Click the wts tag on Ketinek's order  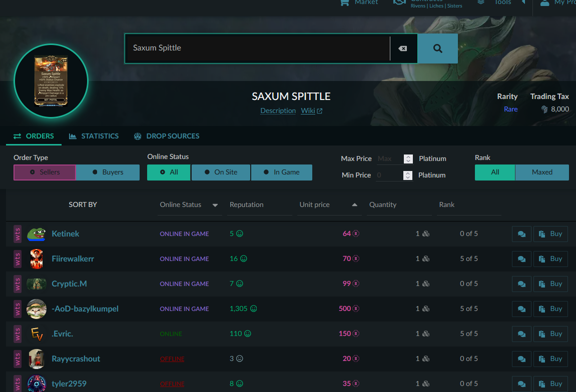click(x=18, y=234)
